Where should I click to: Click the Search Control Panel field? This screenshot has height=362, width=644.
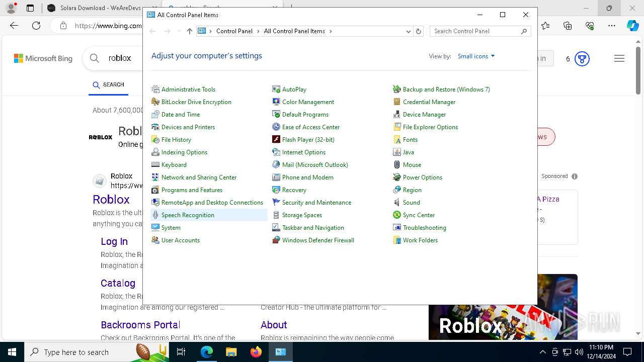point(475,31)
